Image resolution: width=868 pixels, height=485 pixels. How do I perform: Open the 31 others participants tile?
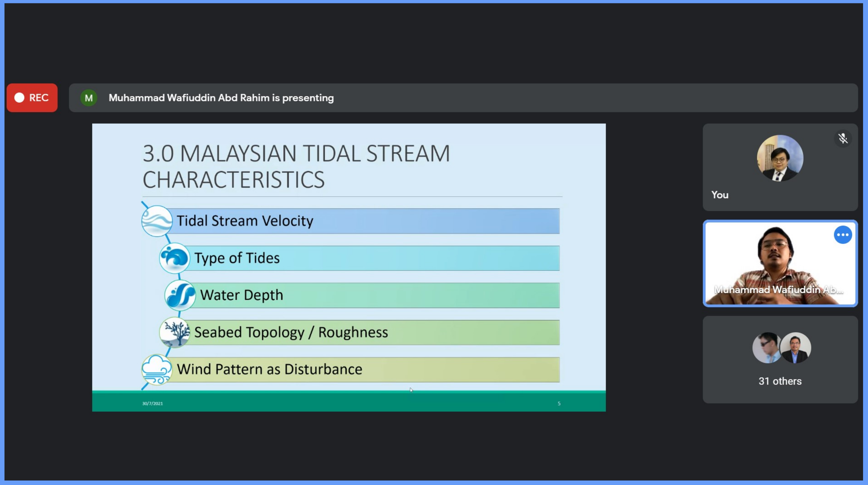780,381
